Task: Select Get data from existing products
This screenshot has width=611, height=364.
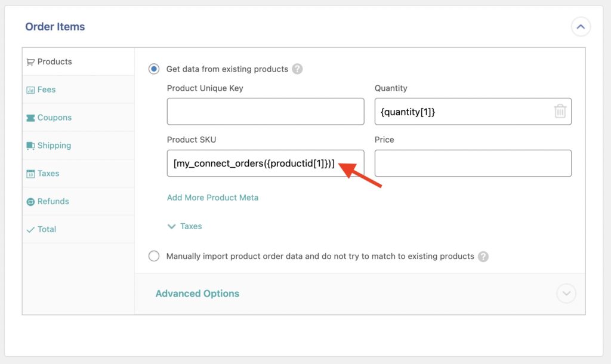Action: point(153,69)
